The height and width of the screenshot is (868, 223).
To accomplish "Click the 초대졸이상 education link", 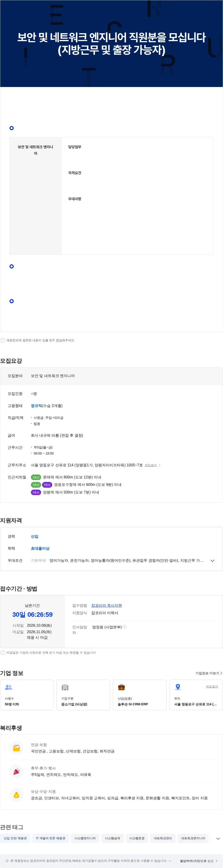I will [x=40, y=549].
